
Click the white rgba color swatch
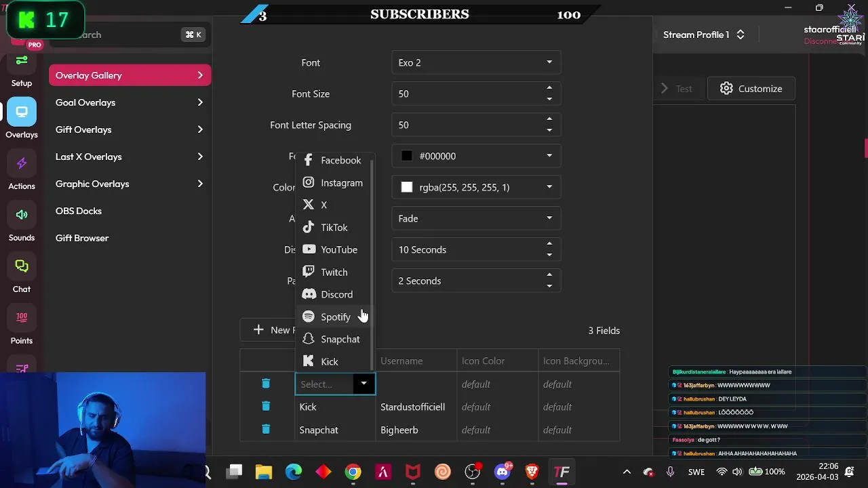(407, 187)
